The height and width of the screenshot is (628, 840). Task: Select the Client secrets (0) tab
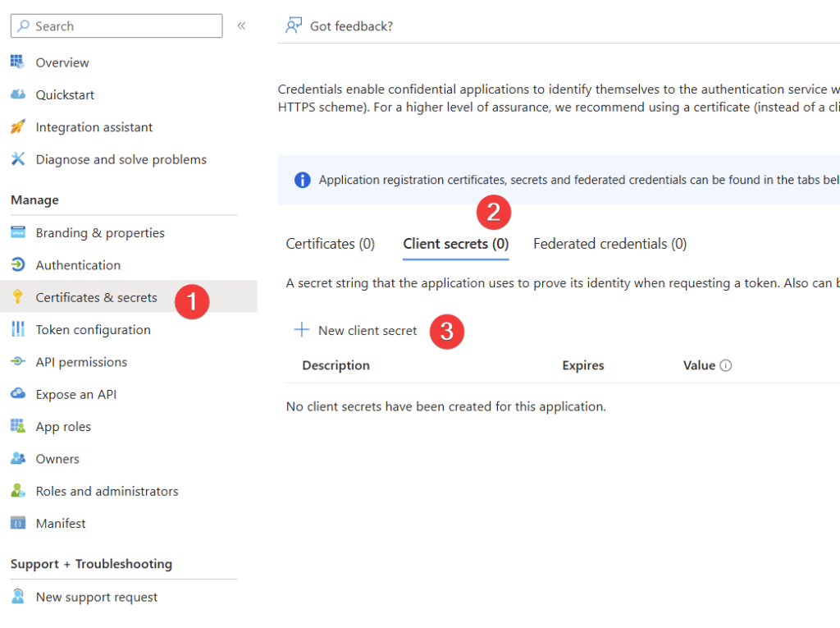click(x=455, y=244)
